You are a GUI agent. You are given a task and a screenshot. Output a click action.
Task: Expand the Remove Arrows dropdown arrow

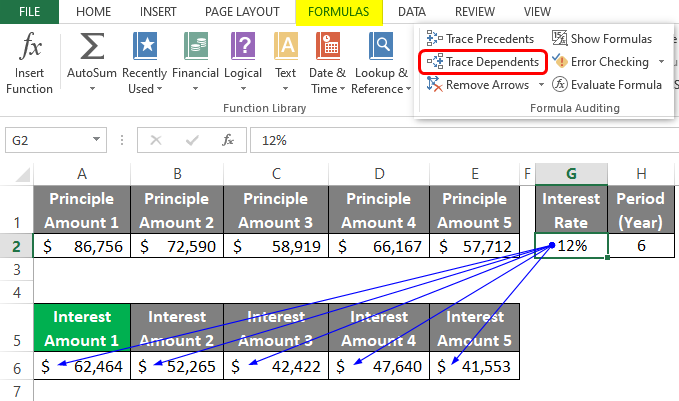(x=541, y=84)
